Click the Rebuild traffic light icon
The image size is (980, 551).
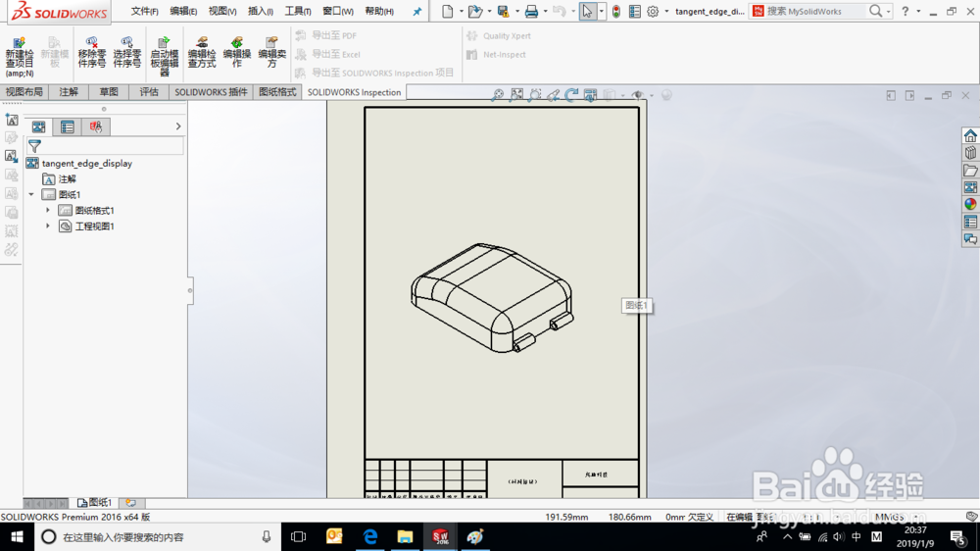(x=616, y=11)
